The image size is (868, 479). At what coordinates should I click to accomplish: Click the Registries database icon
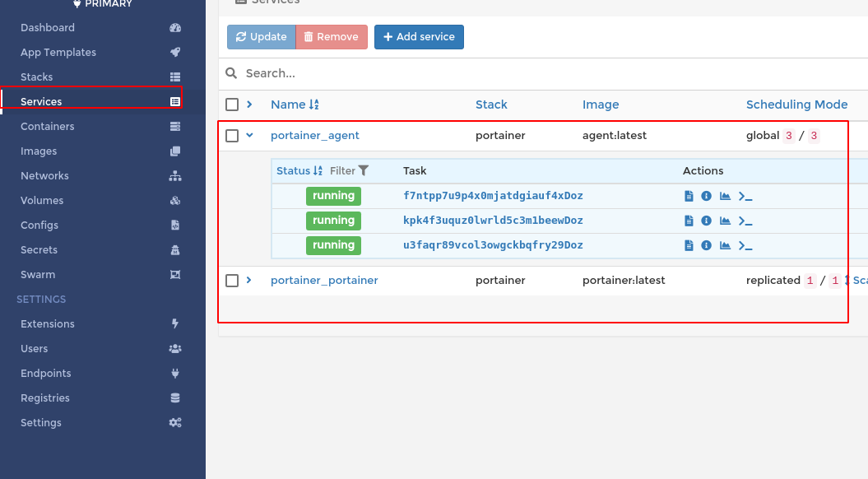175,398
